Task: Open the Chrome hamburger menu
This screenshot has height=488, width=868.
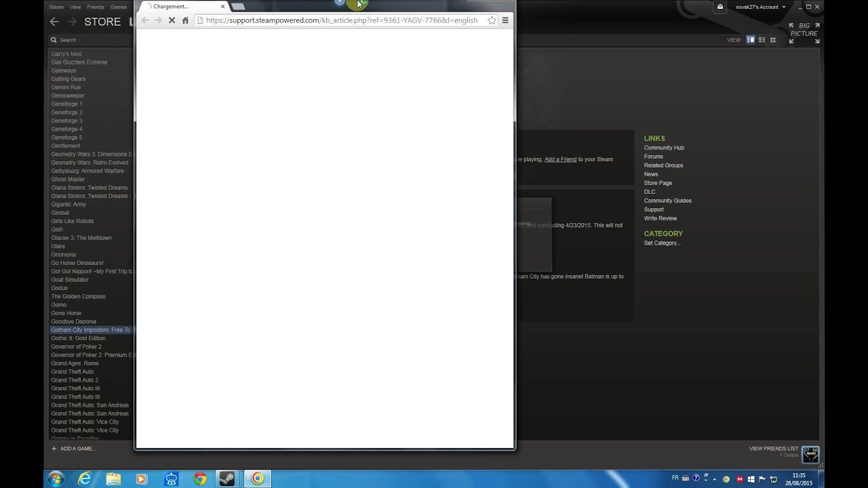Action: [505, 20]
